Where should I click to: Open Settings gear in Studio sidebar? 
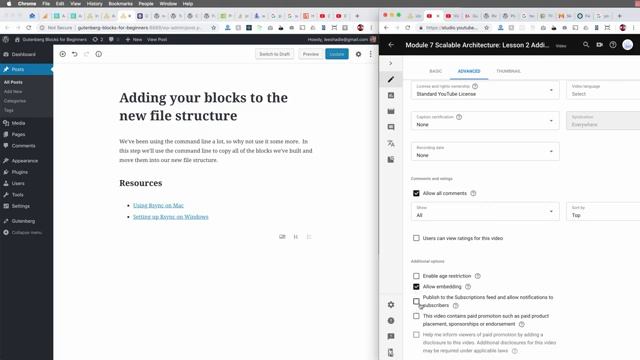click(x=391, y=304)
